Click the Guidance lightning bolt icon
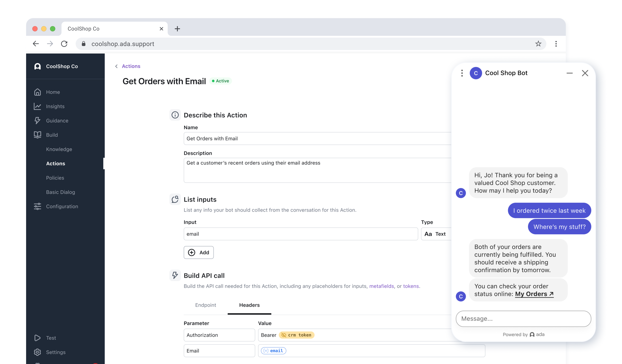This screenshot has width=622, height=364. [x=38, y=121]
